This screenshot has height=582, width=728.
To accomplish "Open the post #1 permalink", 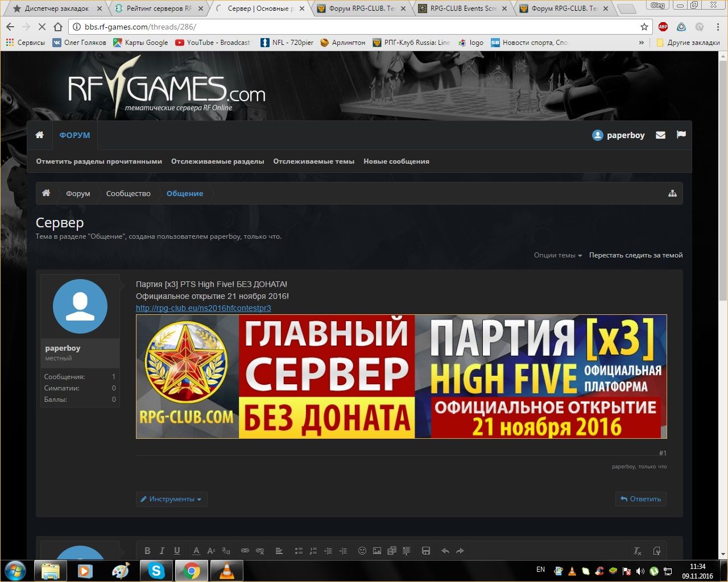I will pyautogui.click(x=663, y=453).
